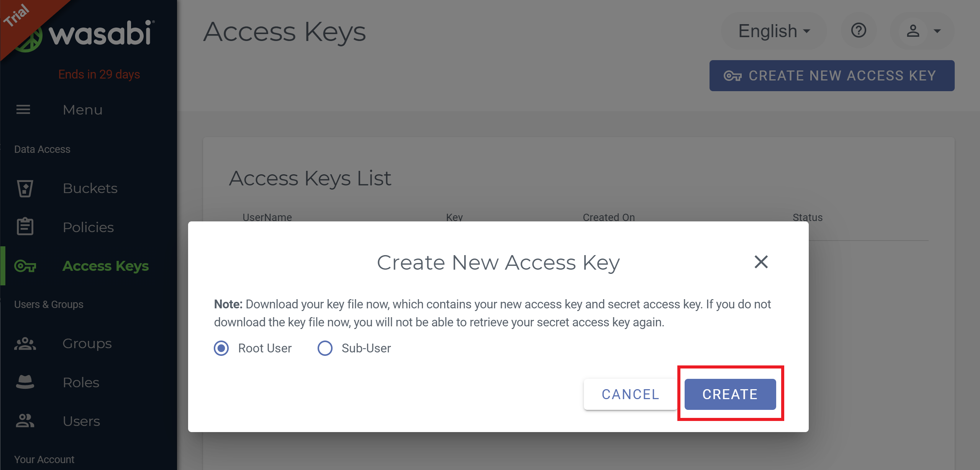This screenshot has height=470, width=980.
Task: Select the Root User radio button
Action: [221, 348]
